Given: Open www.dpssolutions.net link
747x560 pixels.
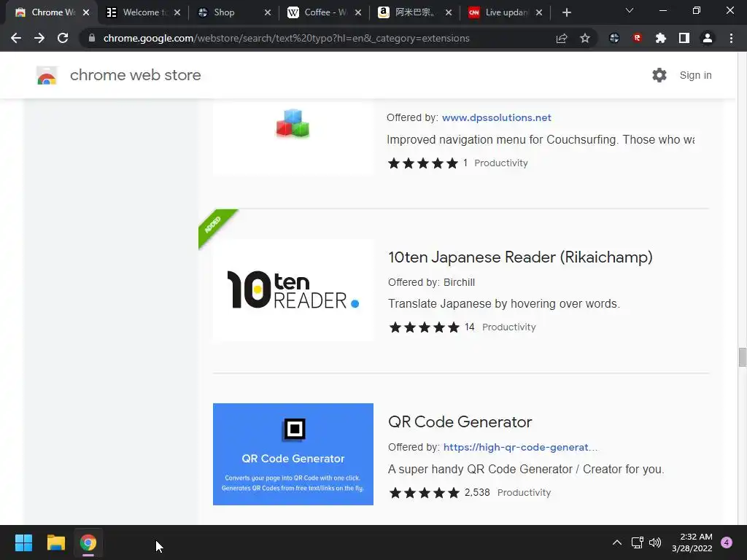Looking at the screenshot, I should tap(496, 117).
